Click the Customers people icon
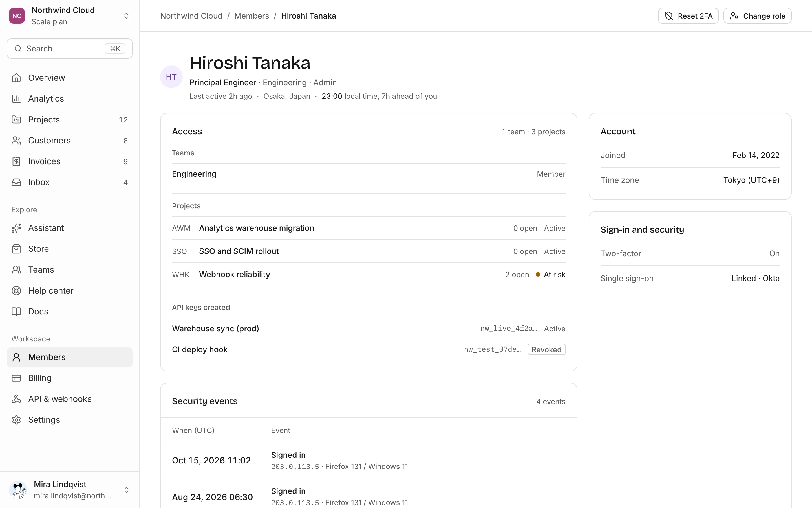The image size is (812, 508). tap(16, 141)
